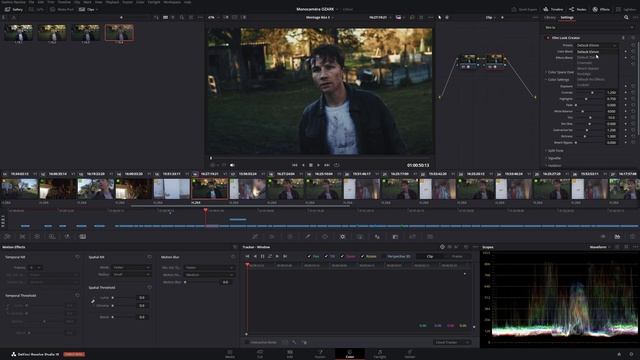Viewport: 640px width, 360px height.
Task: Choose Bleach Bypass from Core Look list
Action: (588, 68)
